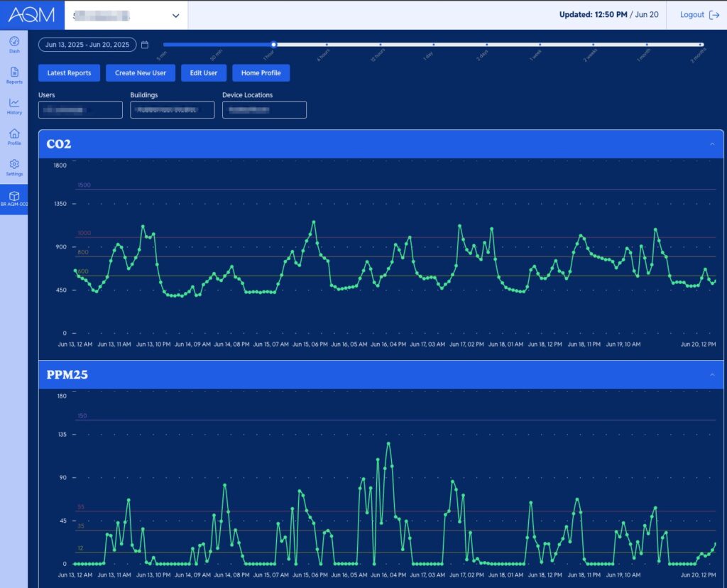Click Create New User button

click(141, 73)
